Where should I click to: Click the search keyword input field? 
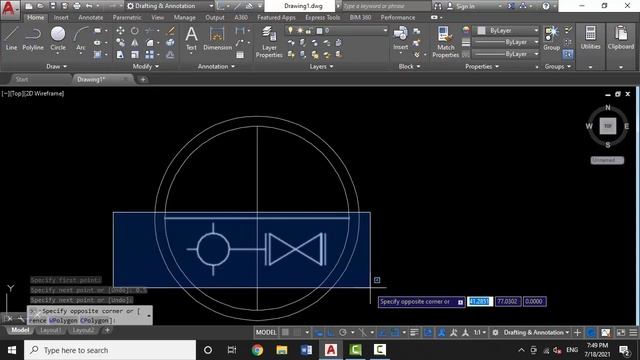pos(386,6)
